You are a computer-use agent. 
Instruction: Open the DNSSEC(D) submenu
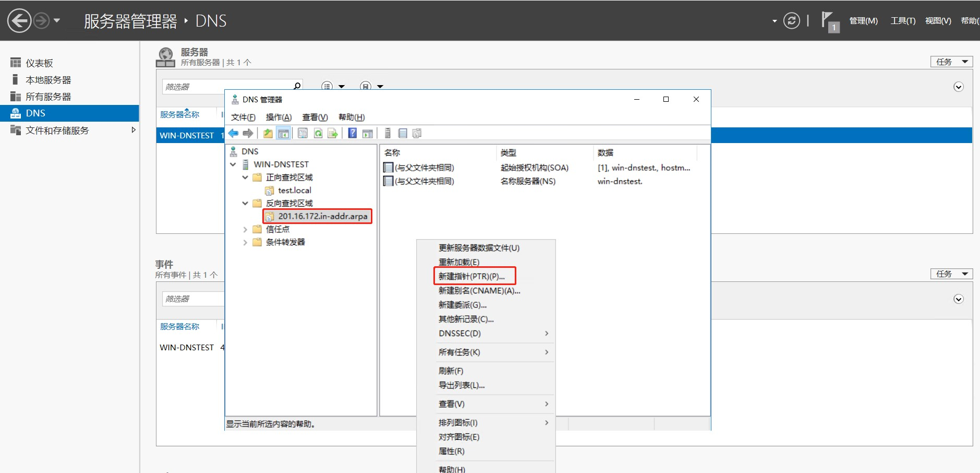coord(459,333)
